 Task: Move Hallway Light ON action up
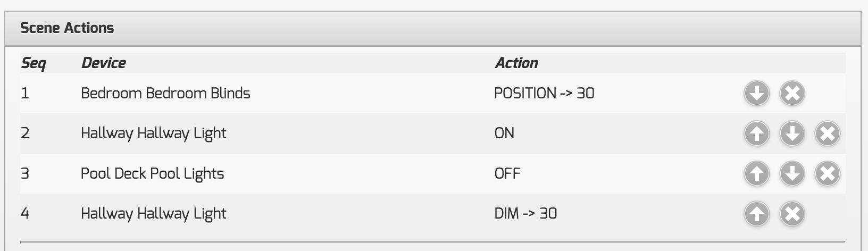[756, 133]
